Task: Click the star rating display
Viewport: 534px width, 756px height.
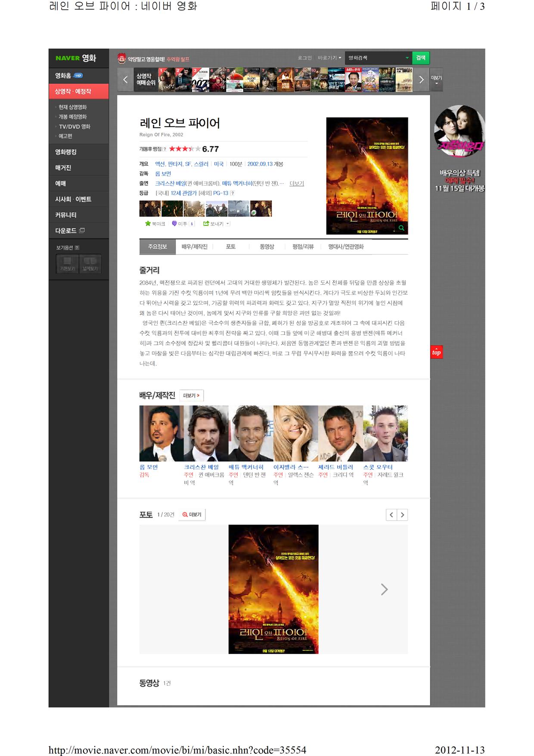Action: (x=185, y=149)
